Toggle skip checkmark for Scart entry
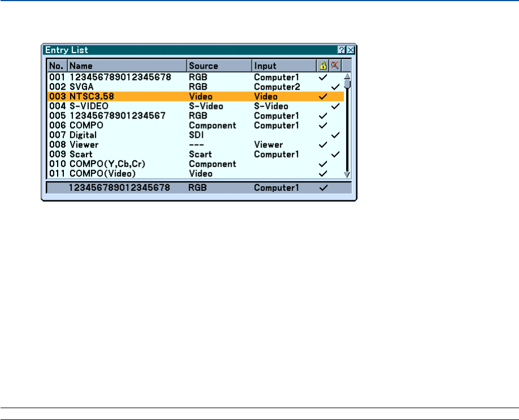The image size is (519, 420). click(335, 154)
